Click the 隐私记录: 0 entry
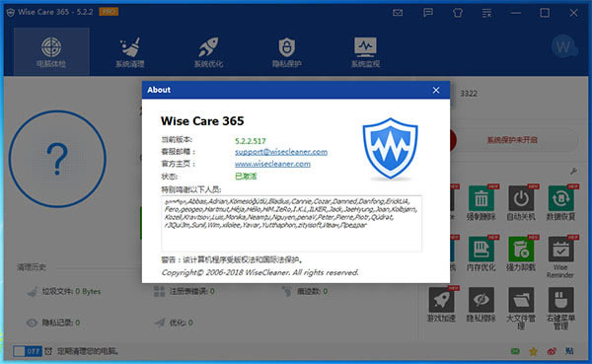The image size is (592, 364). [53, 323]
